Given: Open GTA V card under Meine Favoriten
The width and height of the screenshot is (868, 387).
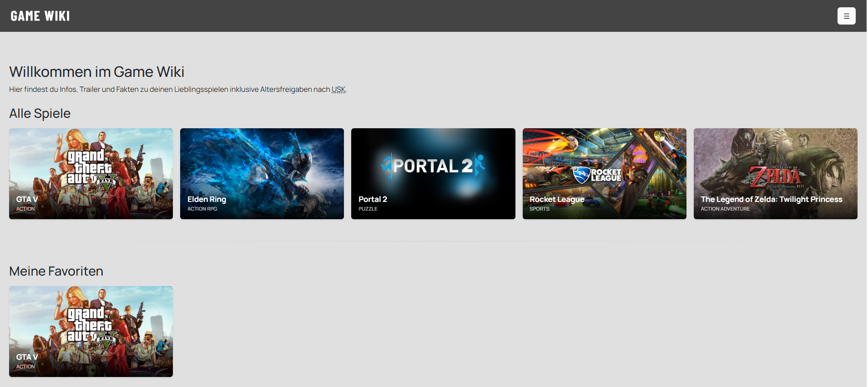Looking at the screenshot, I should (x=91, y=332).
